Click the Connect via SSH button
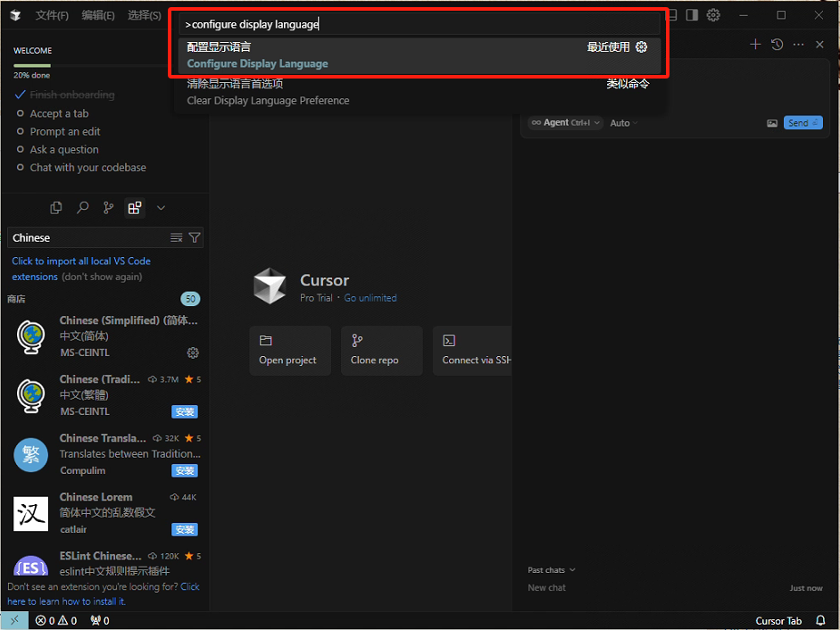840x630 pixels. 472,351
